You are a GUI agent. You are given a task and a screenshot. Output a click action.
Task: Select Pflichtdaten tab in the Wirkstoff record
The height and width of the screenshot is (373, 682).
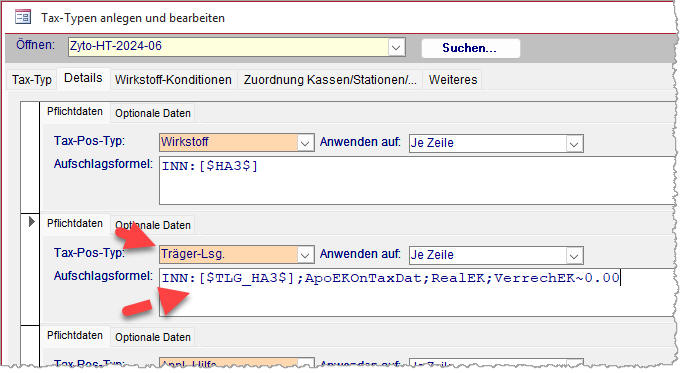click(75, 111)
